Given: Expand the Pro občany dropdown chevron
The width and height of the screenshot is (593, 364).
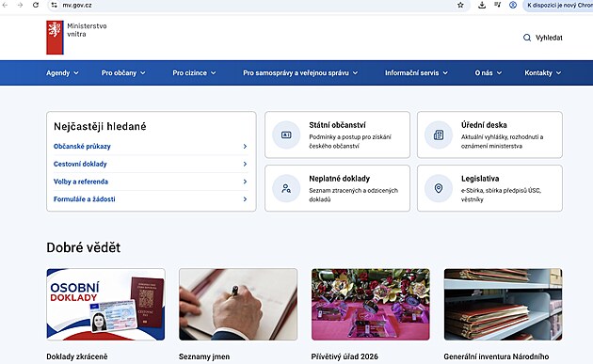Looking at the screenshot, I should point(142,73).
